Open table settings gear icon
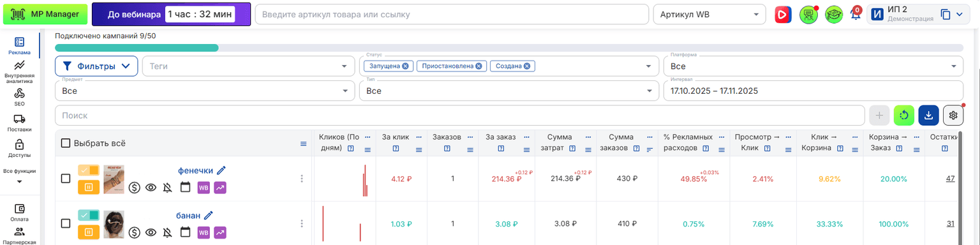The image size is (980, 245). [x=953, y=115]
